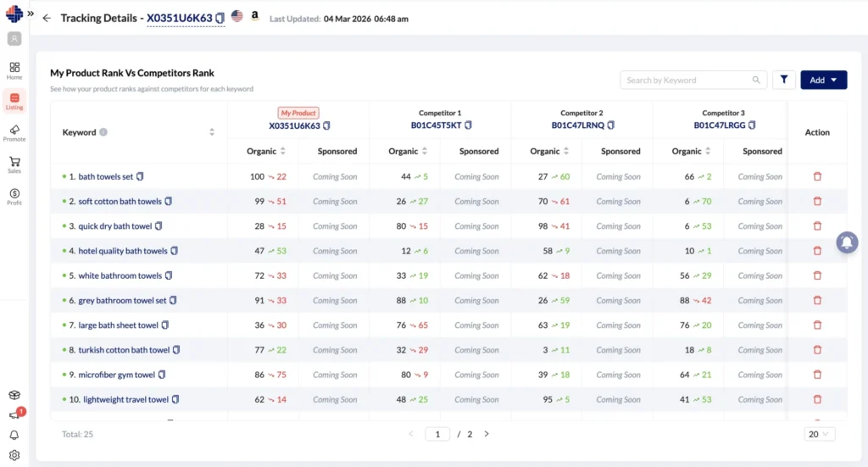Click the notification bell floating button

845,242
